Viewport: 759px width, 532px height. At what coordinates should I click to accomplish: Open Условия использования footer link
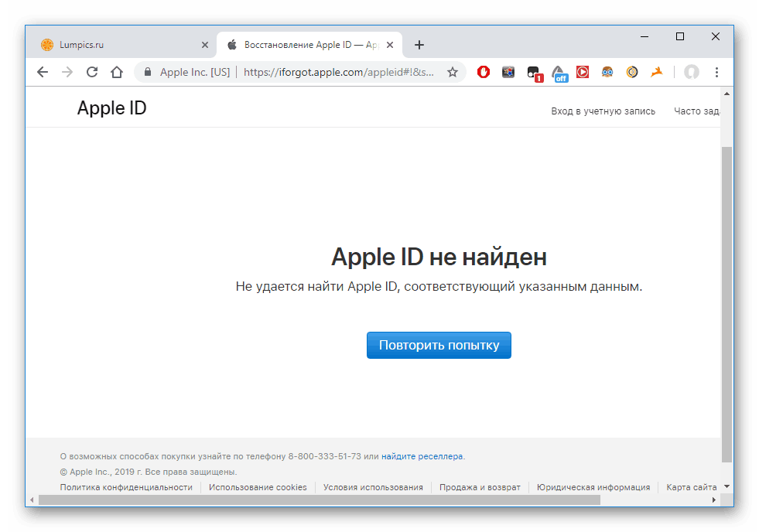click(373, 487)
